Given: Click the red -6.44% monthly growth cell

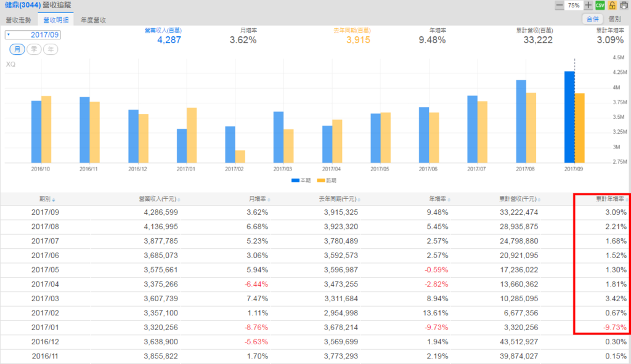Looking at the screenshot, I should pos(256,285).
